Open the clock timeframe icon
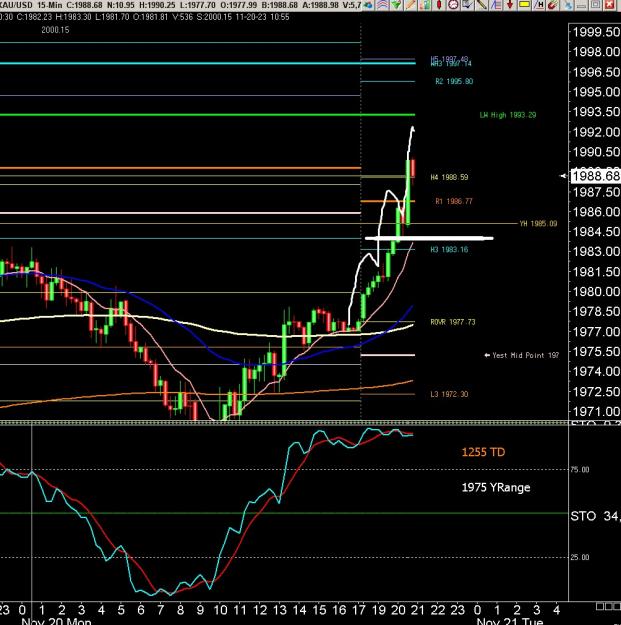 [453, 5]
